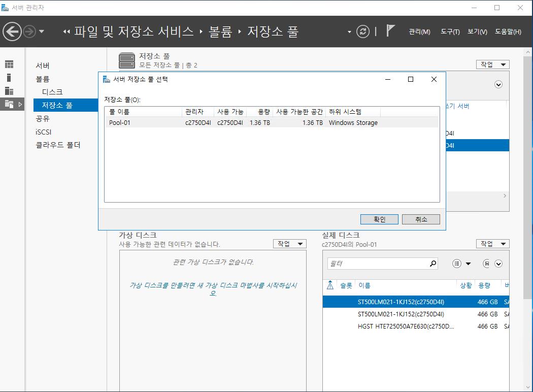Select the highlighted ST500LM021-1KJ152 disk row
The height and width of the screenshot is (392, 533).
tap(416, 302)
